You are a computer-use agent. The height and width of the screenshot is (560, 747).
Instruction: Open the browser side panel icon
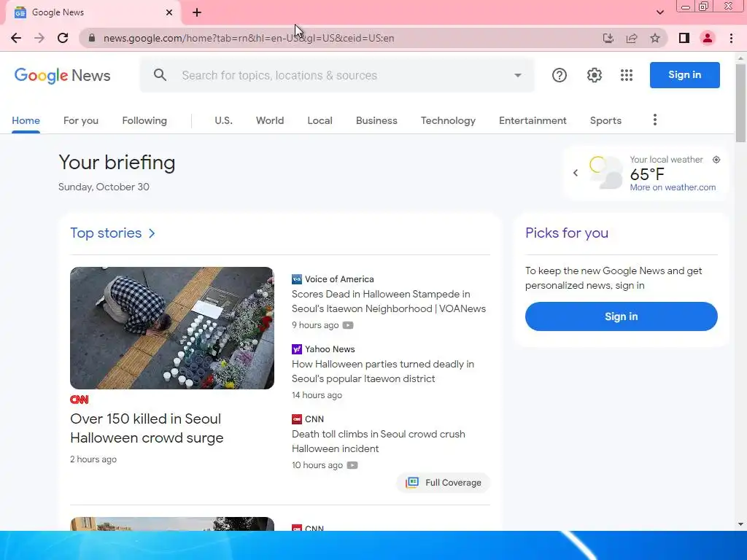tap(684, 38)
